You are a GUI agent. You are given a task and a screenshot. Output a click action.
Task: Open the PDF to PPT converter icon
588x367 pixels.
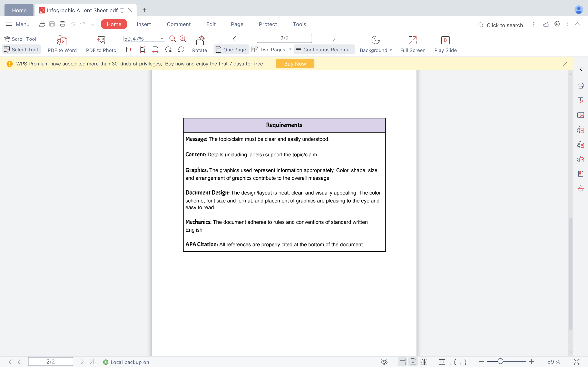click(581, 159)
